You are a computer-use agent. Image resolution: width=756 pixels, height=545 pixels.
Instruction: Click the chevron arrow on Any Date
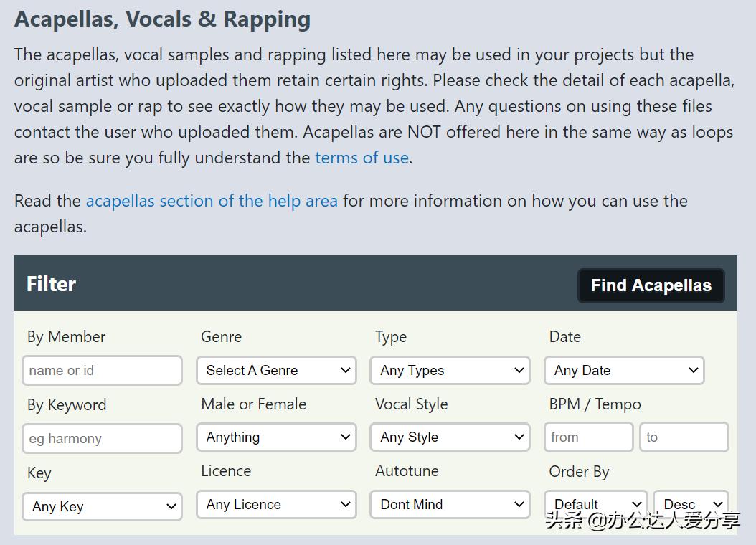point(693,371)
